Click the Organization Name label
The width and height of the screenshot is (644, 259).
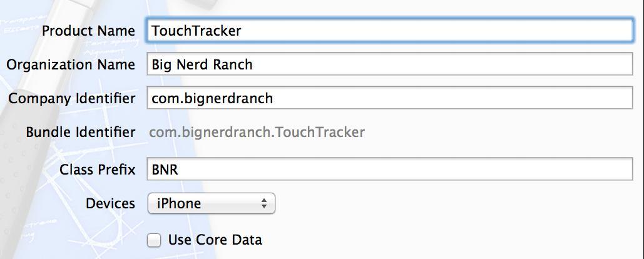coord(71,64)
